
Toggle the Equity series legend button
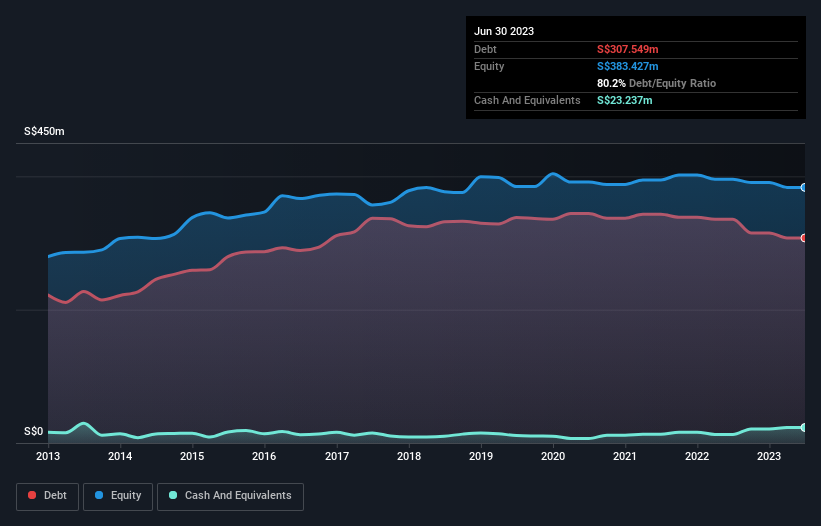118,496
